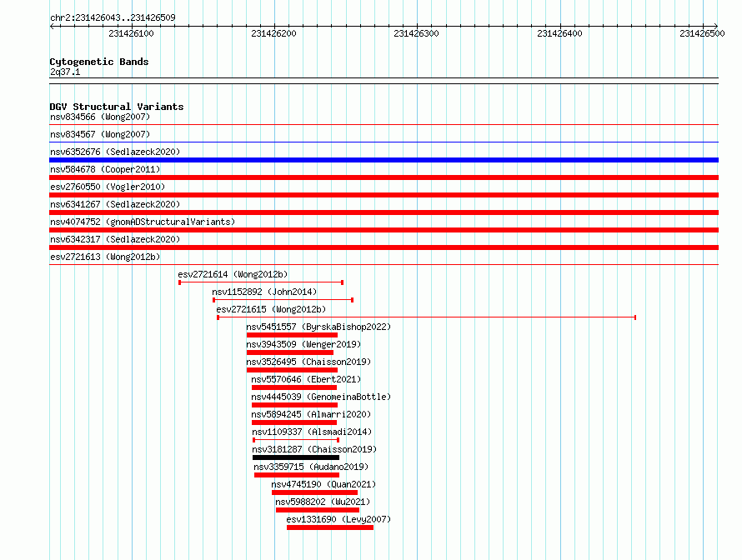Click the red bar under nsv584678

384,177
